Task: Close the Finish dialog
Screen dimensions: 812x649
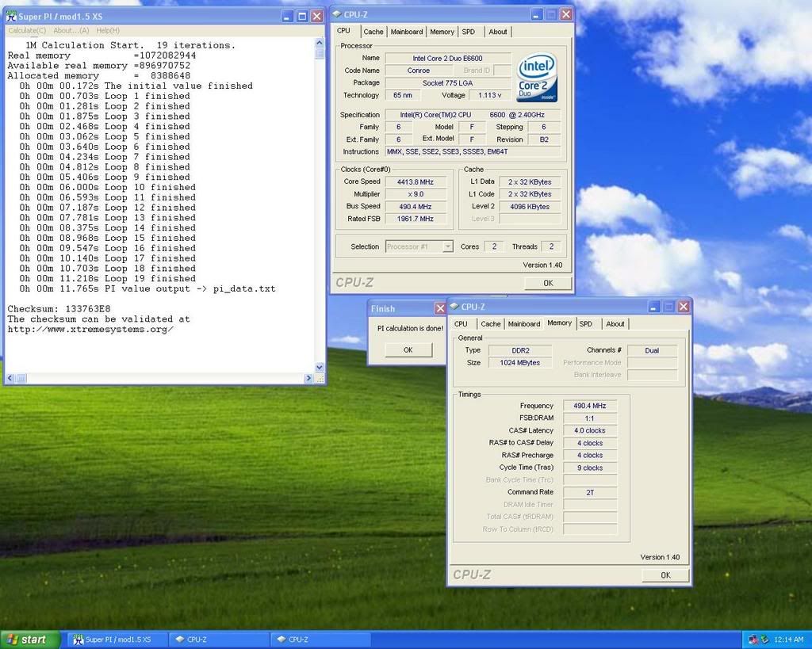Action: [x=440, y=308]
